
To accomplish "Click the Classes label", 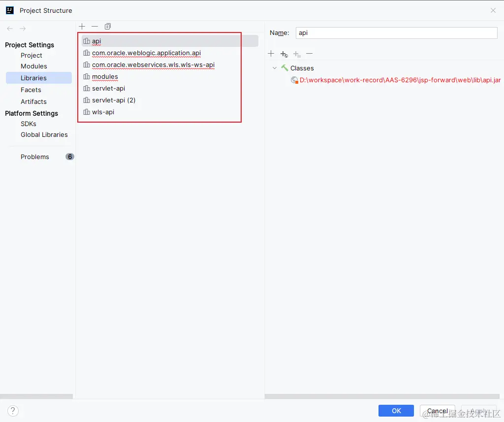I will [302, 68].
